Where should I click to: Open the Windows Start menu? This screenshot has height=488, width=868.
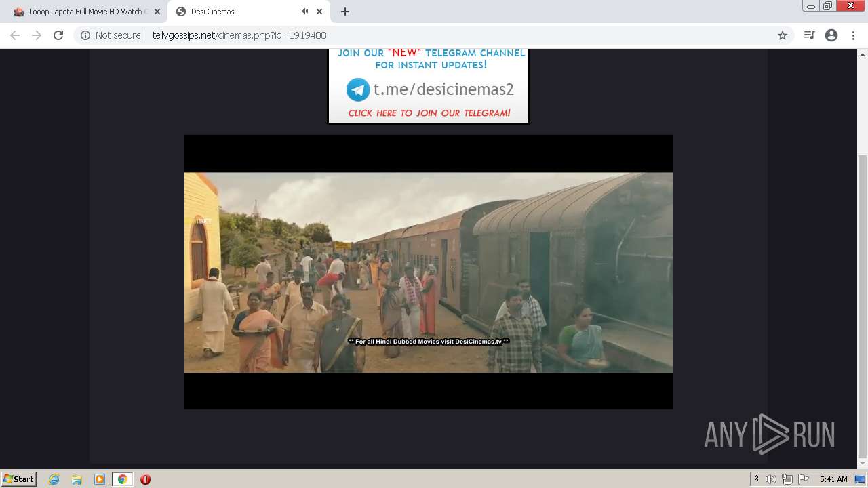(19, 479)
